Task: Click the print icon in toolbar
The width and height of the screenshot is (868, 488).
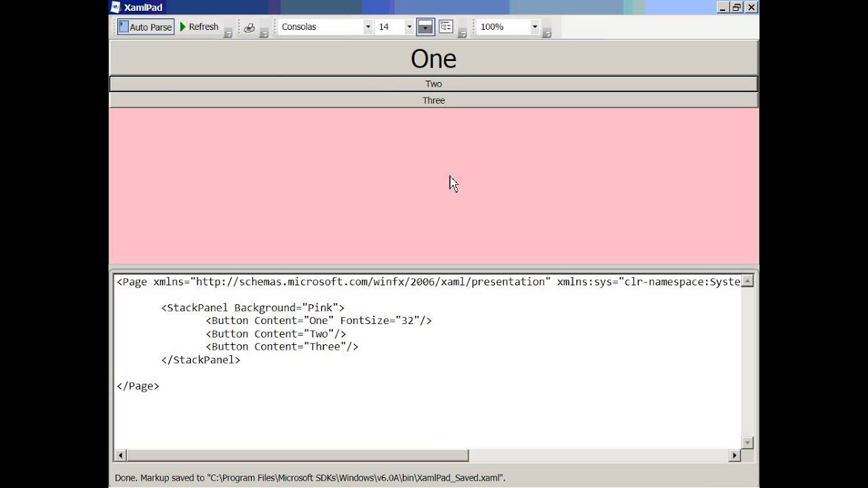Action: pos(249,27)
